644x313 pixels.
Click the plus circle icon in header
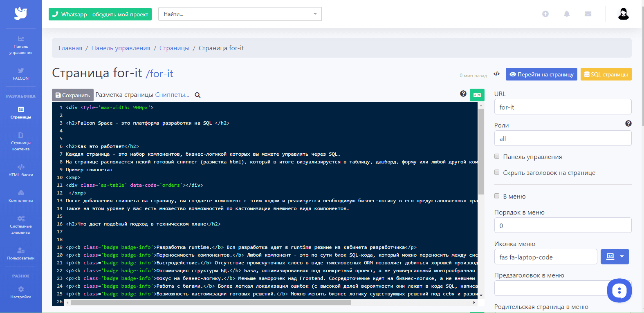pyautogui.click(x=545, y=14)
